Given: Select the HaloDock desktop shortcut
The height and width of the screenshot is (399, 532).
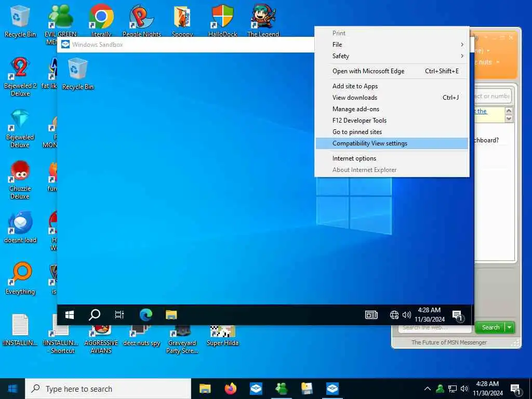Looking at the screenshot, I should pos(222,21).
